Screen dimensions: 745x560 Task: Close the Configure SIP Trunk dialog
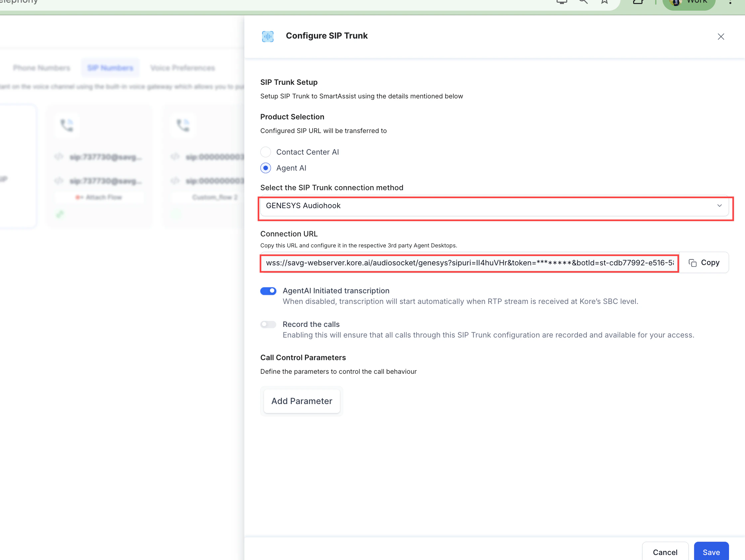pos(721,37)
